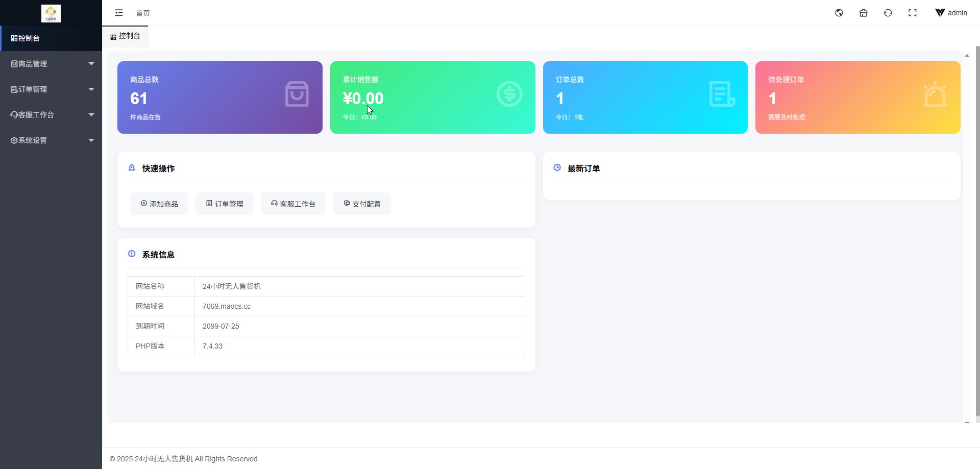Click the 订单管理 list icon in sidebar

click(x=14, y=89)
